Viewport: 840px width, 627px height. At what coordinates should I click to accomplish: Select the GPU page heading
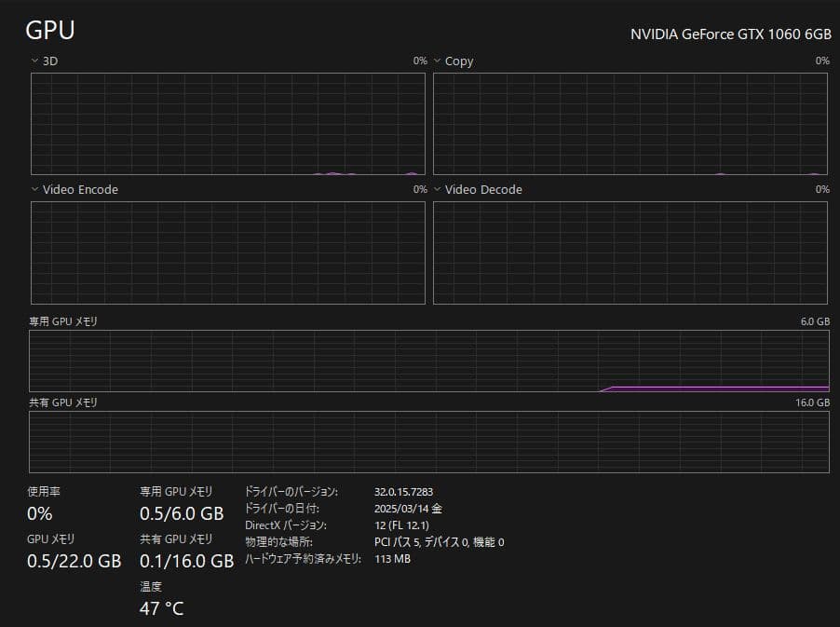click(49, 30)
